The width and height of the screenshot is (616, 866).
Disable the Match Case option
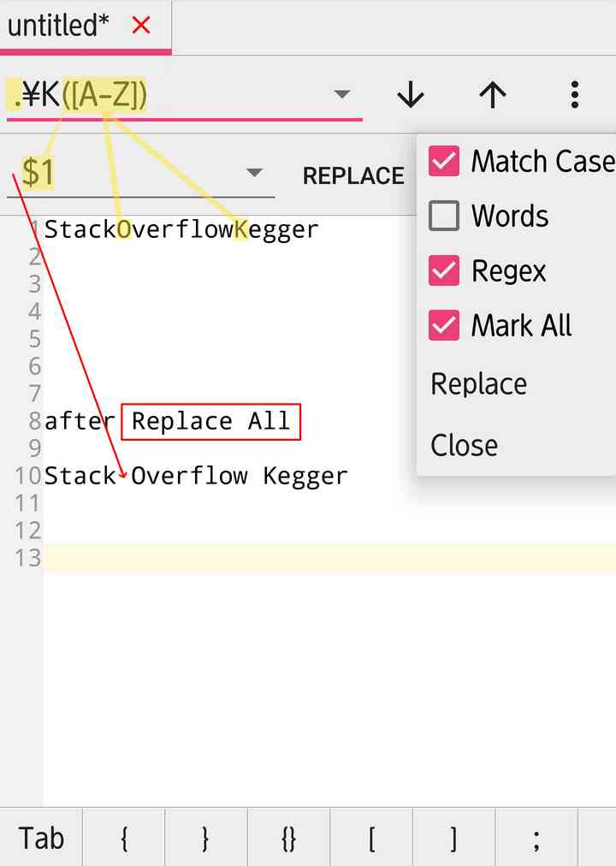tap(444, 161)
